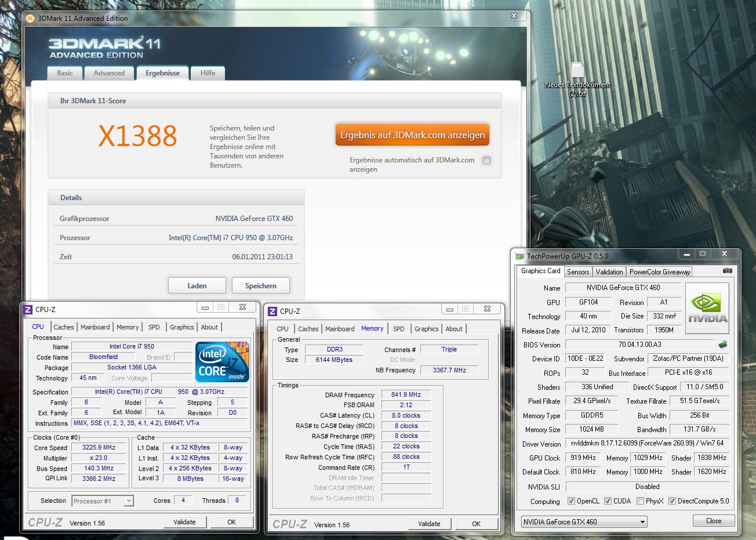Click the Code Name value Bloomfield
The height and width of the screenshot is (540, 756).
[104, 357]
